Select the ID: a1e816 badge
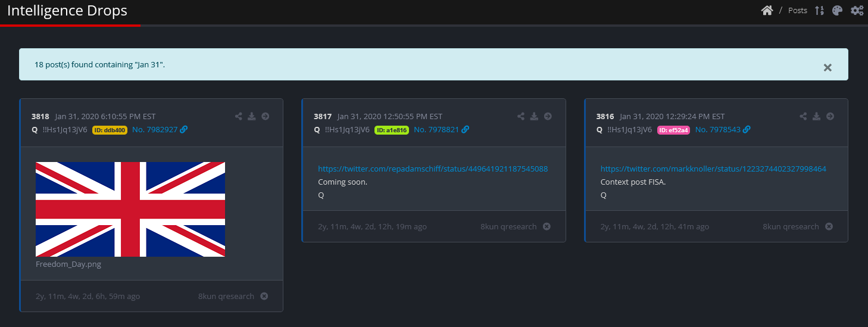 [x=392, y=130]
